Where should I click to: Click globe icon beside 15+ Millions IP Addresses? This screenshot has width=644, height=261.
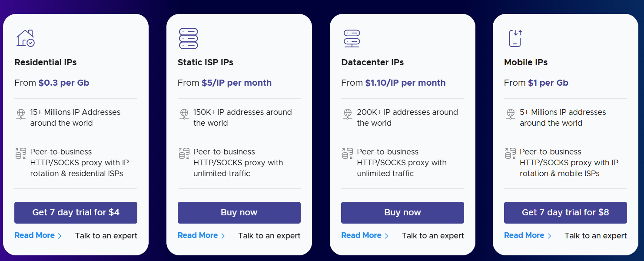click(21, 114)
